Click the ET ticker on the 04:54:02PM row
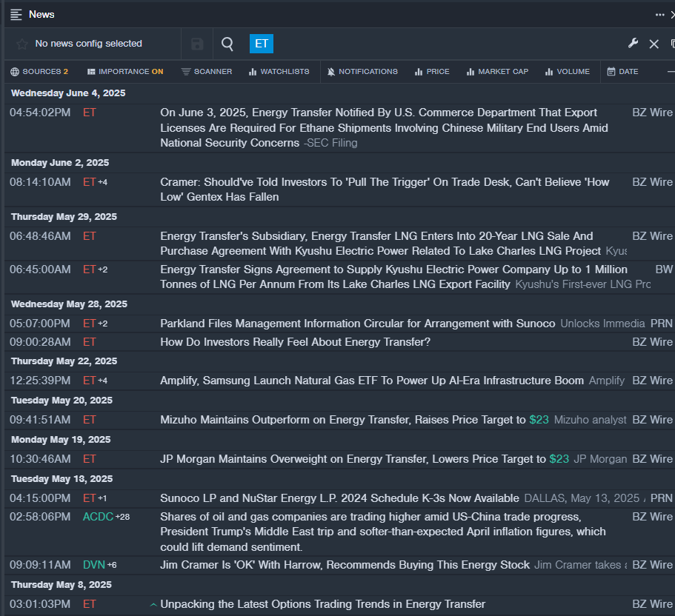 click(90, 113)
